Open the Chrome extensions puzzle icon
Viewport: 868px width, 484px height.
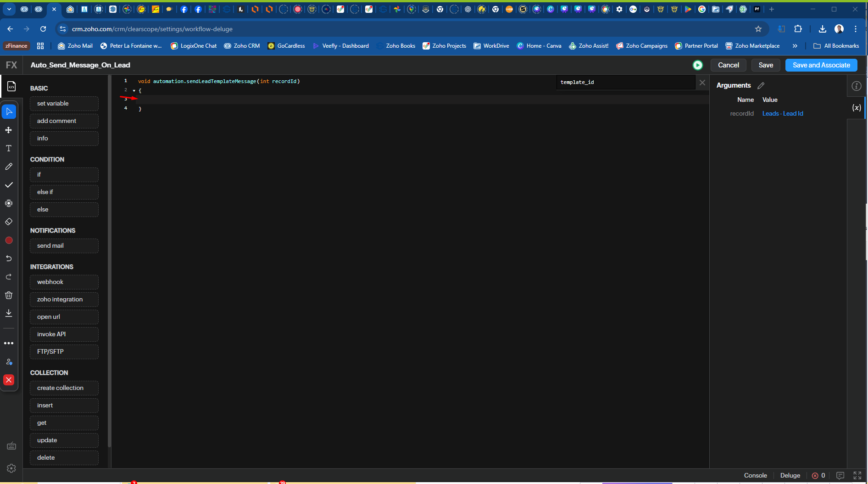(798, 29)
